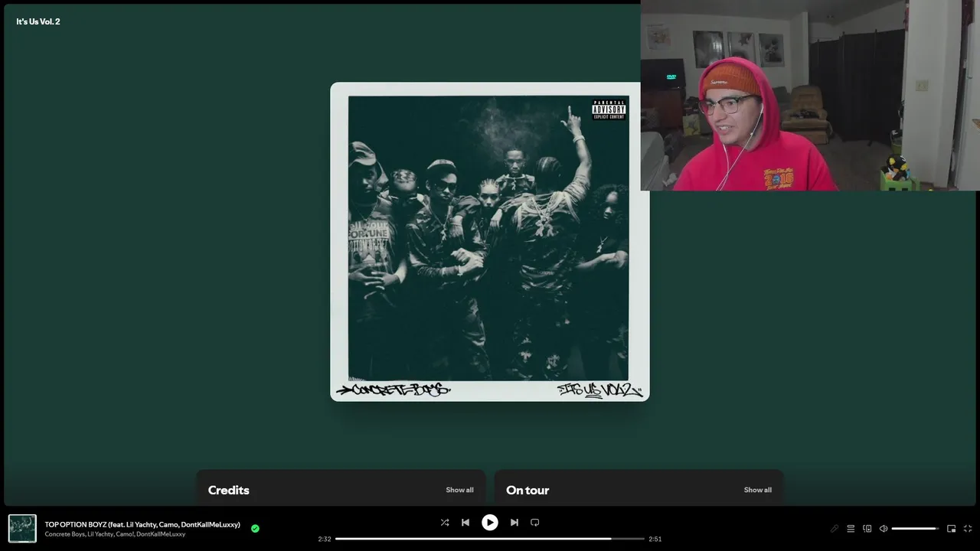980x551 pixels.
Task: Open the miniplayer
Action: pos(952,529)
